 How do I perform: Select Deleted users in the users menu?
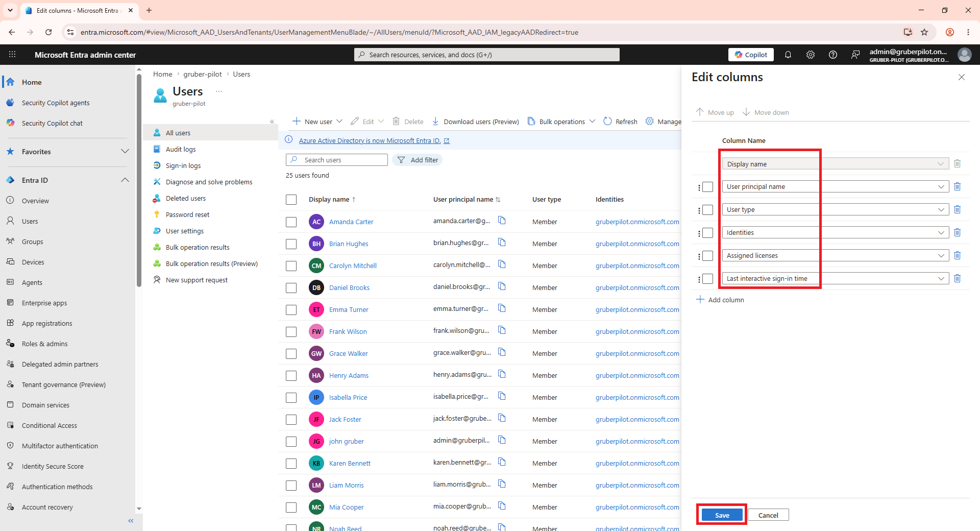[186, 198]
